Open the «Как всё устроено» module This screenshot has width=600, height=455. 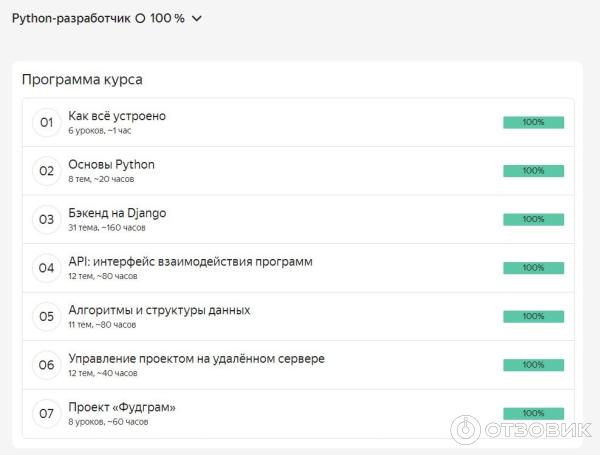point(117,116)
